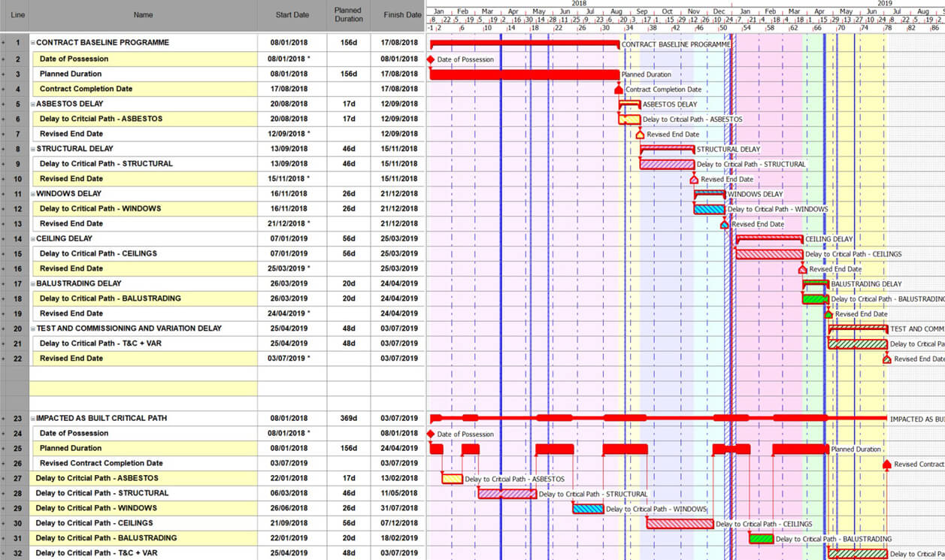The width and height of the screenshot is (945, 560).
Task: Click the Date of Possession diamond on line 24
Action: 431,434
